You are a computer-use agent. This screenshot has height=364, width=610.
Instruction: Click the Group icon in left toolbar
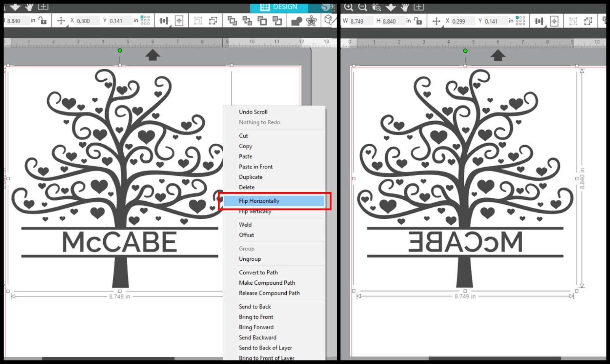[x=198, y=21]
